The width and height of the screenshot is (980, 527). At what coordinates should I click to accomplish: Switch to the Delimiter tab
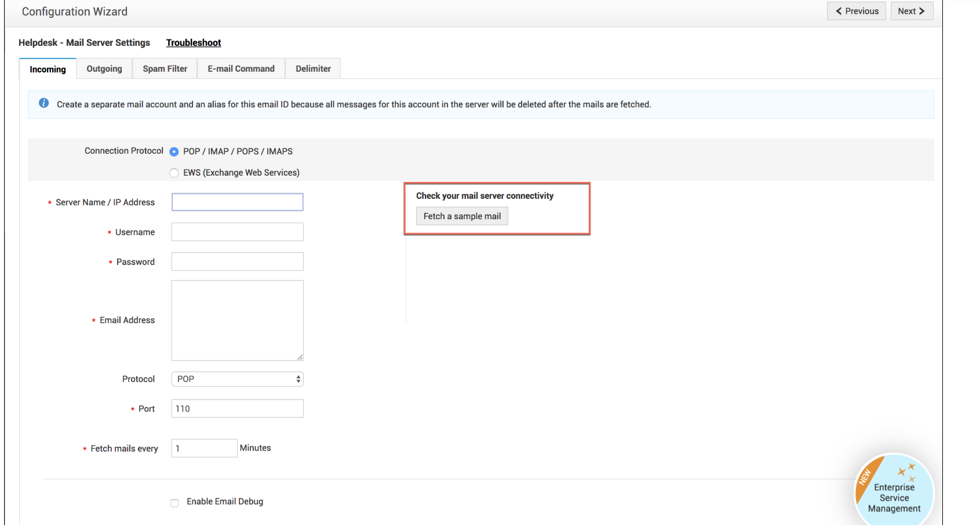(313, 69)
